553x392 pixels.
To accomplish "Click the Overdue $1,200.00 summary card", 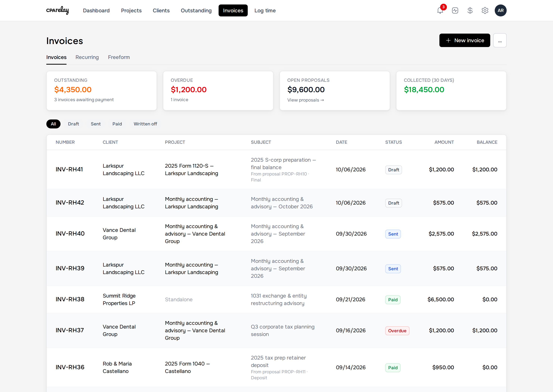I will pos(218,91).
